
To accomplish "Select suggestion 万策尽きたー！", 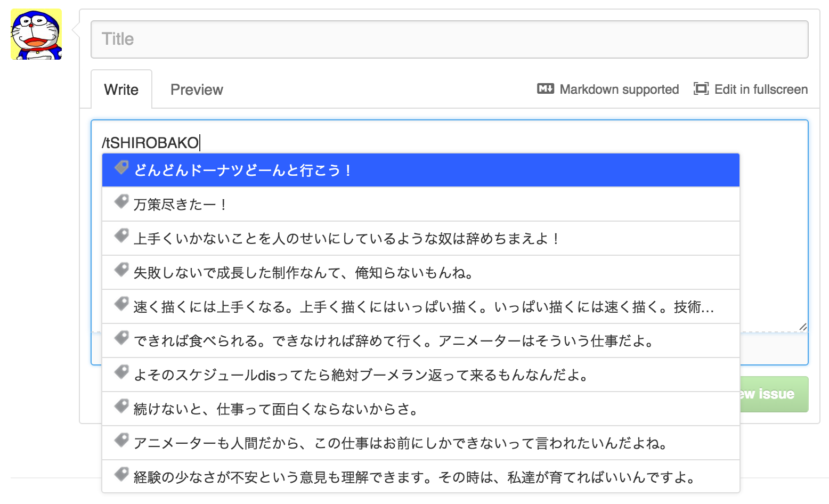I will pos(421,204).
